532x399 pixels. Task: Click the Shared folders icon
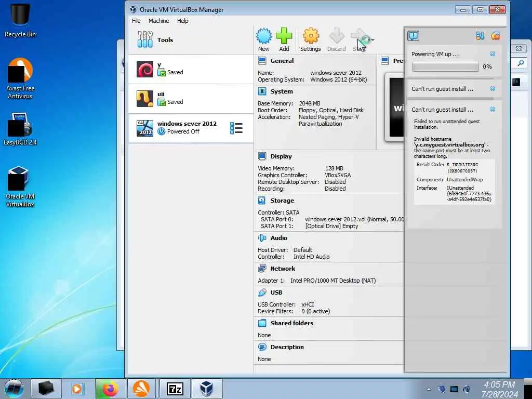pyautogui.click(x=262, y=323)
